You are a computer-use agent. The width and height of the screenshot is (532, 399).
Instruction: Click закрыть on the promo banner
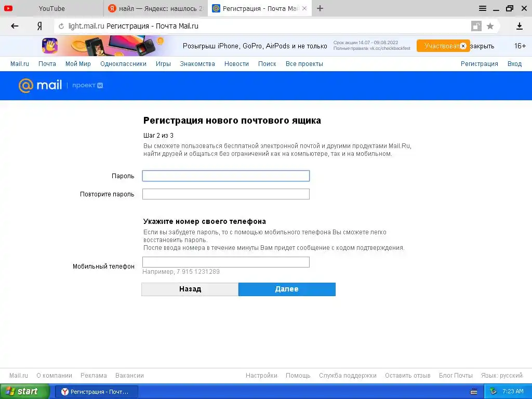482,46
